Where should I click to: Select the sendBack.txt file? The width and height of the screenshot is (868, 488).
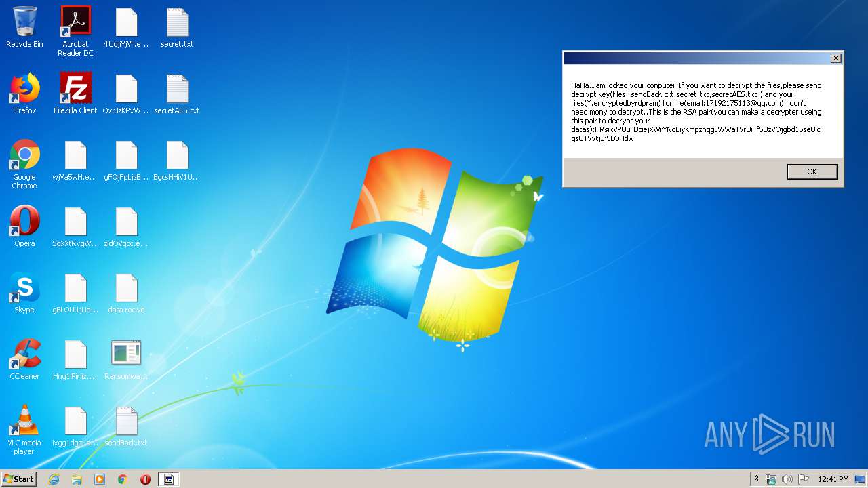pos(126,426)
